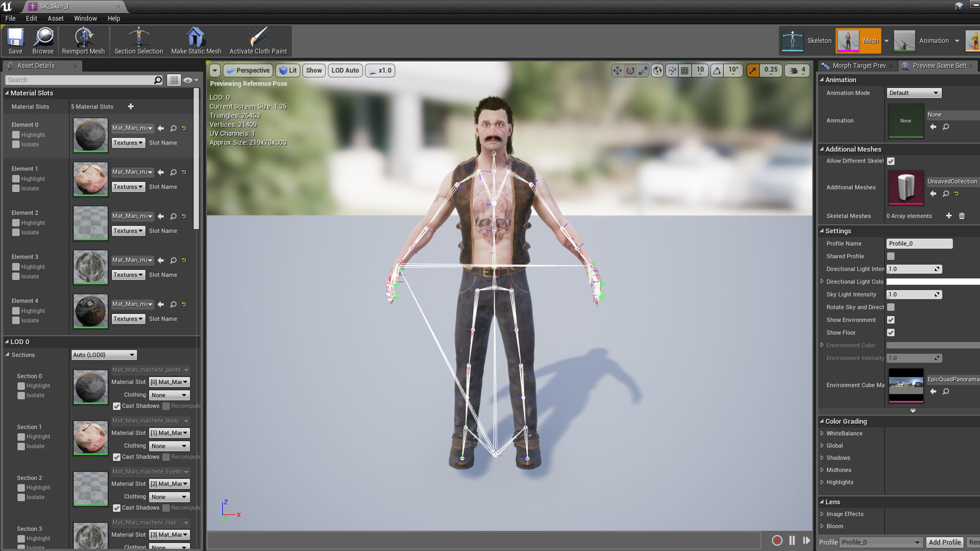Click the Add Profile button
Viewport: 980px width, 551px height.
(944, 542)
